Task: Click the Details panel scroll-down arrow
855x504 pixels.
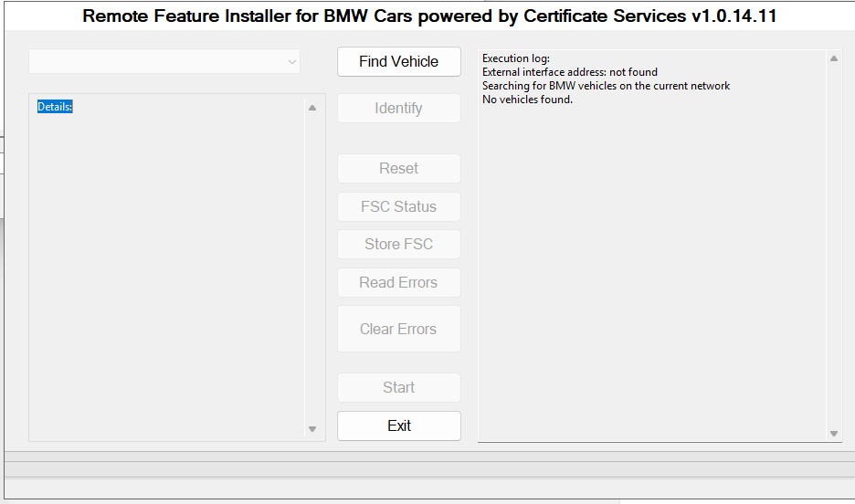Action: click(x=312, y=429)
